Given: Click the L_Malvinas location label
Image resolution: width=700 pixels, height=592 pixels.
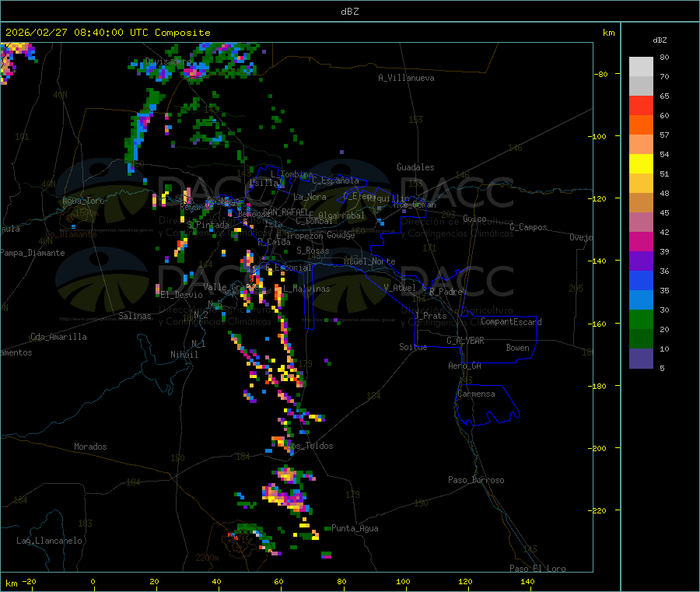Looking at the screenshot, I should point(306,289).
